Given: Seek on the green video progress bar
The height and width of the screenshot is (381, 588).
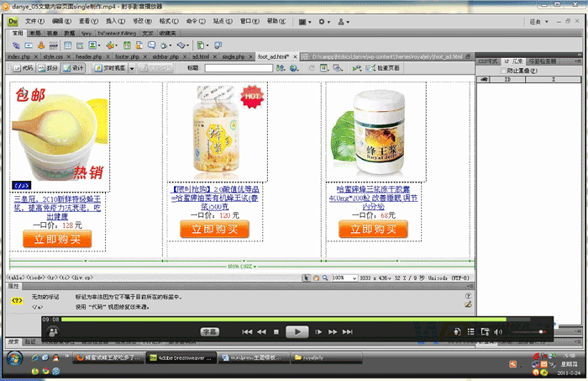Looking at the screenshot, I should 284,320.
